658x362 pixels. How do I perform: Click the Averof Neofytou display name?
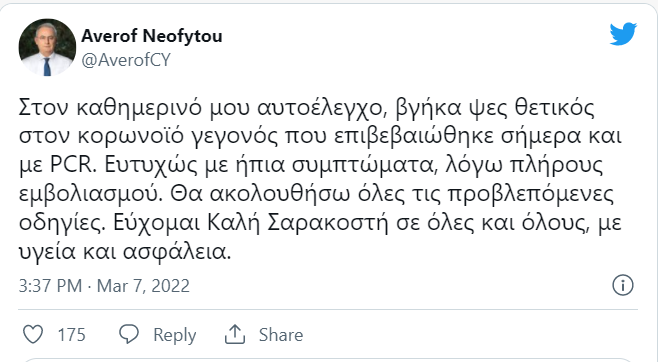click(152, 36)
